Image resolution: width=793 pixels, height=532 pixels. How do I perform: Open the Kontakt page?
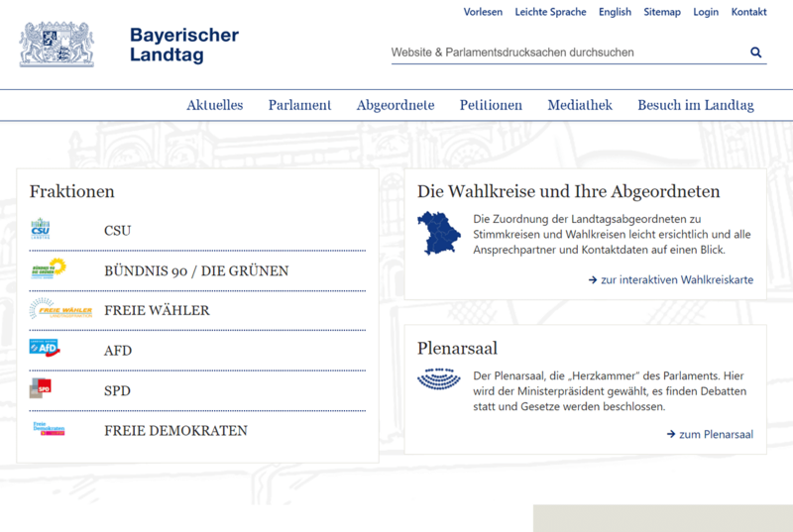(x=748, y=12)
